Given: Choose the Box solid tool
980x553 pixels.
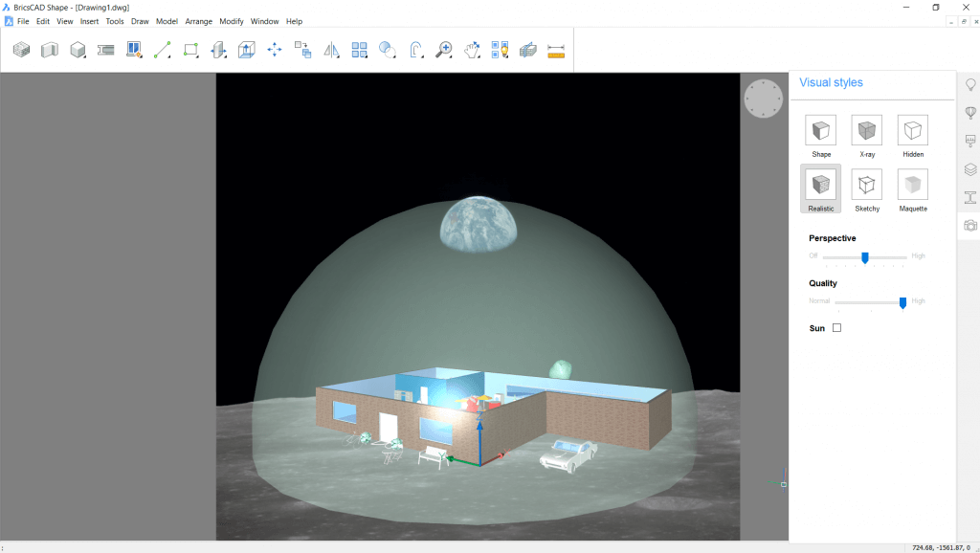Looking at the screenshot, I should click(x=78, y=50).
